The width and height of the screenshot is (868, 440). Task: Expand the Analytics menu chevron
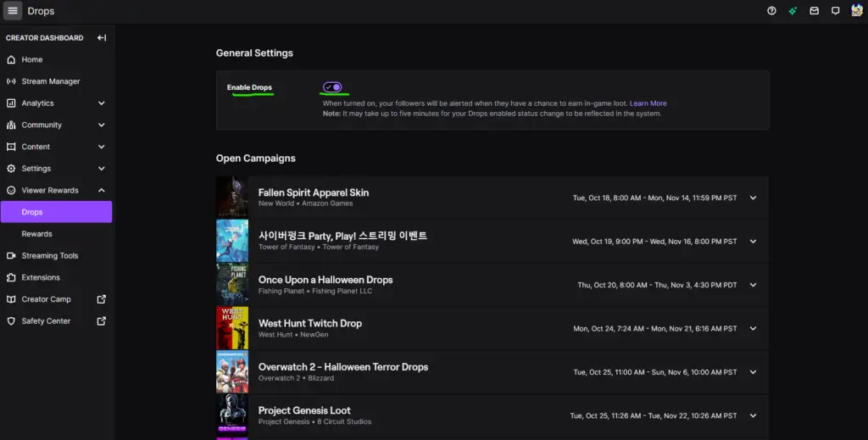tap(102, 103)
